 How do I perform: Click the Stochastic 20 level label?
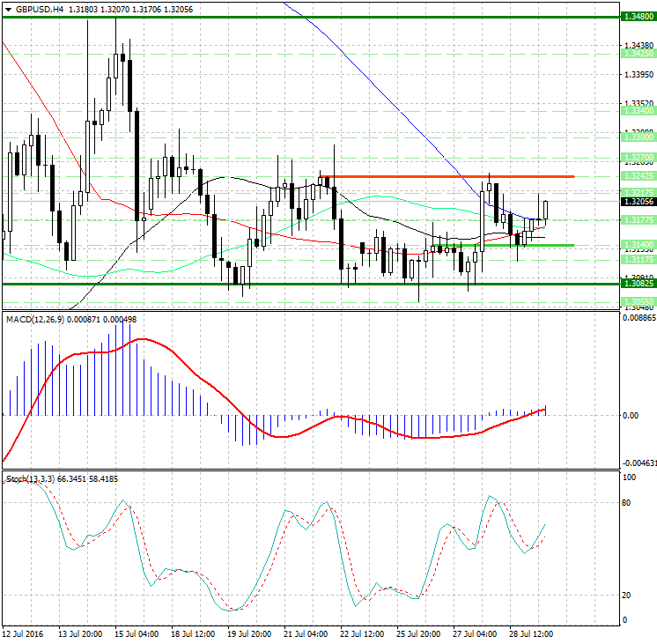[x=628, y=596]
